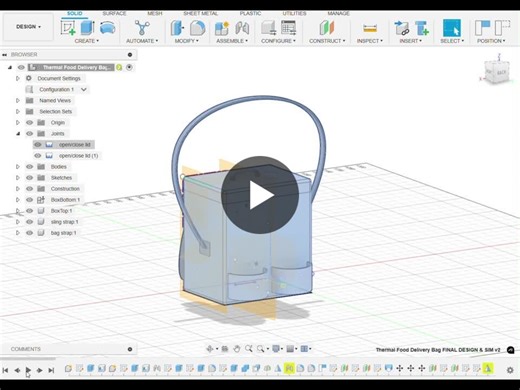Open the Configuration 1 dropdown

(x=84, y=89)
